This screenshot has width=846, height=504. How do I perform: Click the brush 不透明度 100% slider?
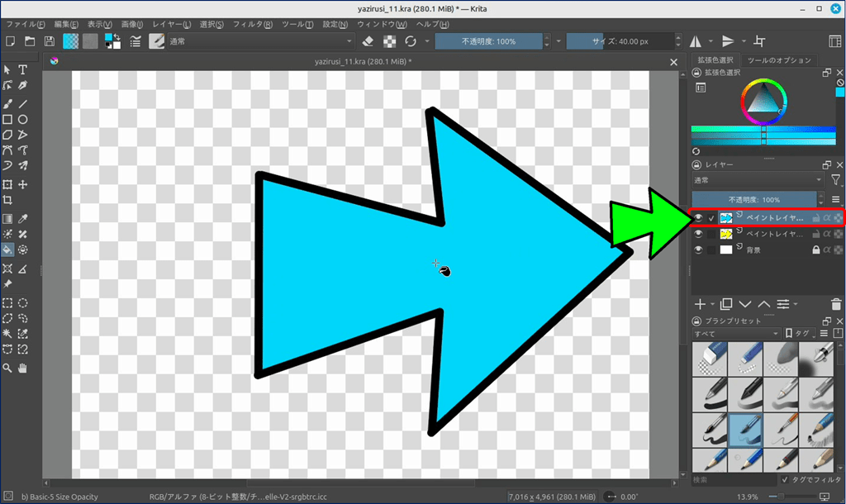coord(488,41)
